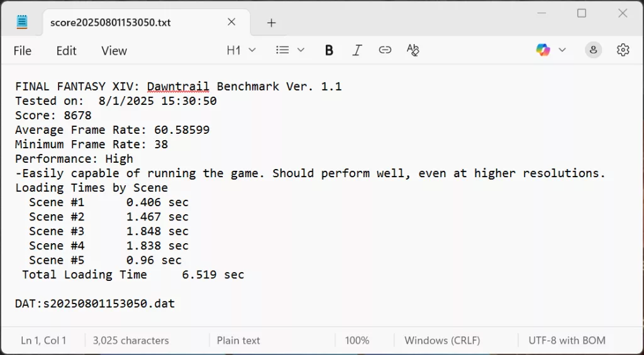Clear formatting with the eraser-A icon
The height and width of the screenshot is (355, 644).
click(413, 50)
